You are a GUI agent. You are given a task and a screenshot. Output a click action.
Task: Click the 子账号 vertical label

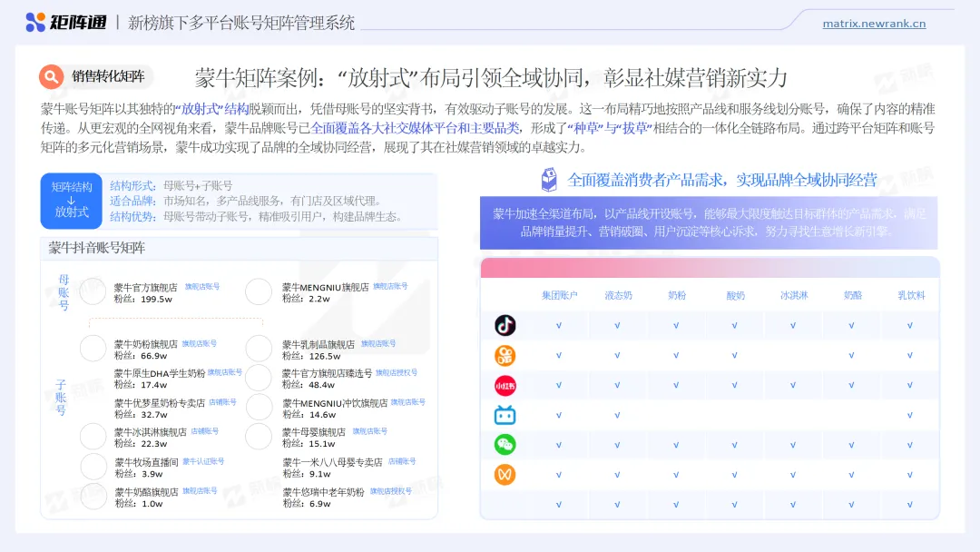tap(61, 398)
